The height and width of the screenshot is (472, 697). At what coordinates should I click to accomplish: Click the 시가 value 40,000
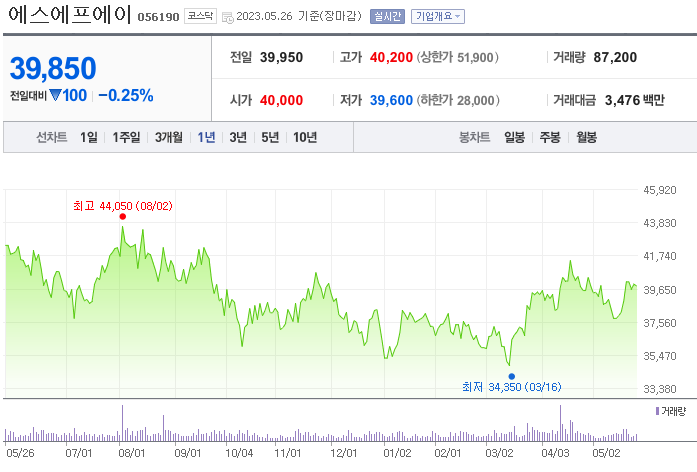click(x=281, y=100)
